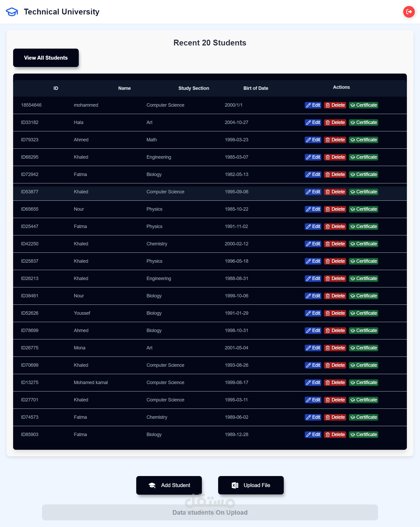Delete student ID26775 Mona
This screenshot has height=527, width=420.
(335, 348)
